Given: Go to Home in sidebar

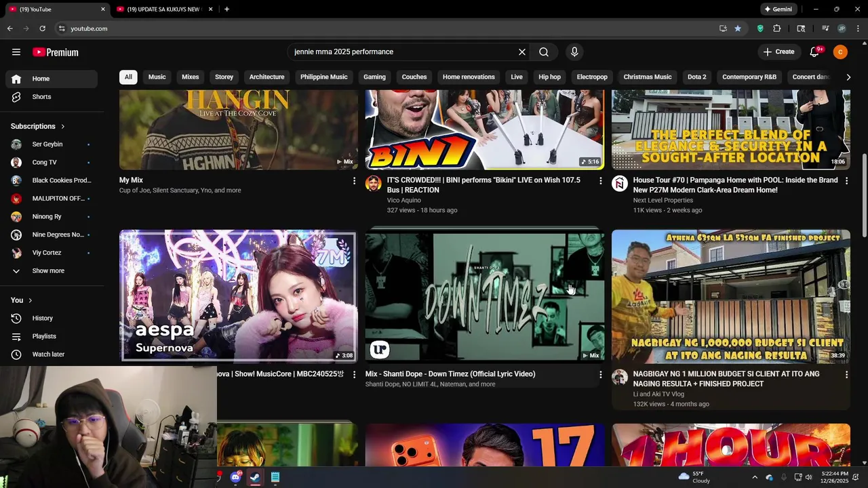Looking at the screenshot, I should point(52,79).
